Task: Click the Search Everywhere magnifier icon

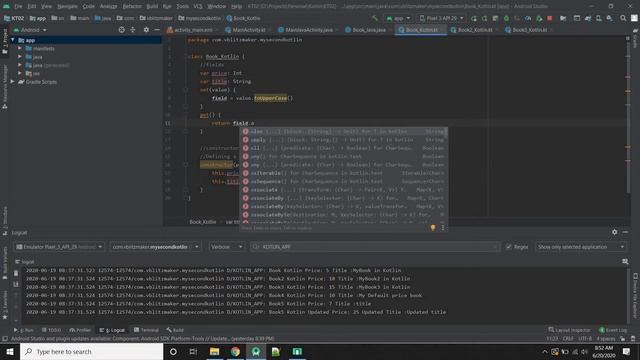Action: [x=623, y=18]
